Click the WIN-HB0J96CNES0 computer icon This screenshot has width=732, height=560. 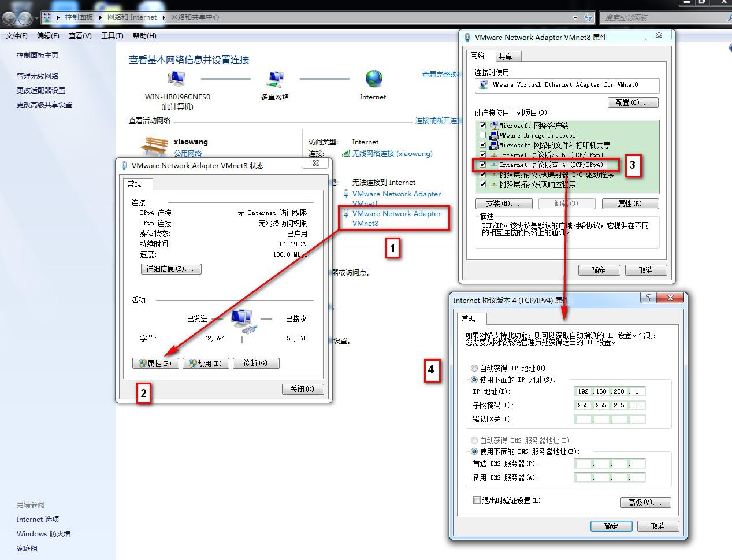point(176,79)
